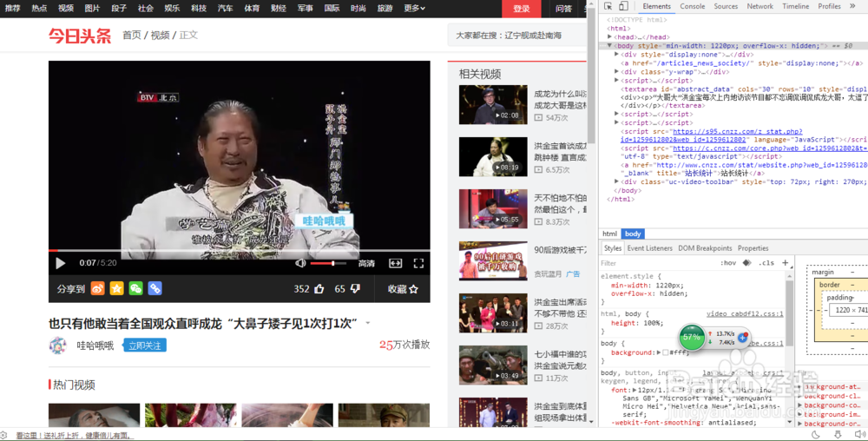This screenshot has height=441, width=868.
Task: Switch to DevTools Profiles tab
Action: tap(829, 6)
